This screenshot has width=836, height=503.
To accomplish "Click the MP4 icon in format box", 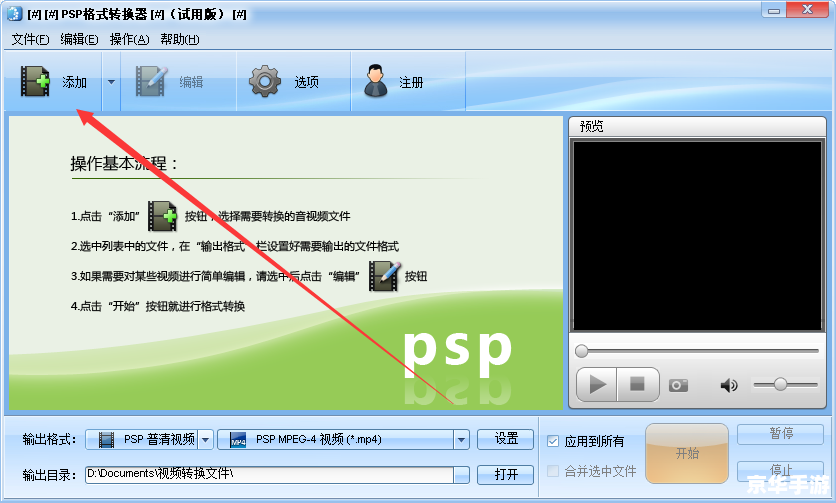I will [238, 440].
